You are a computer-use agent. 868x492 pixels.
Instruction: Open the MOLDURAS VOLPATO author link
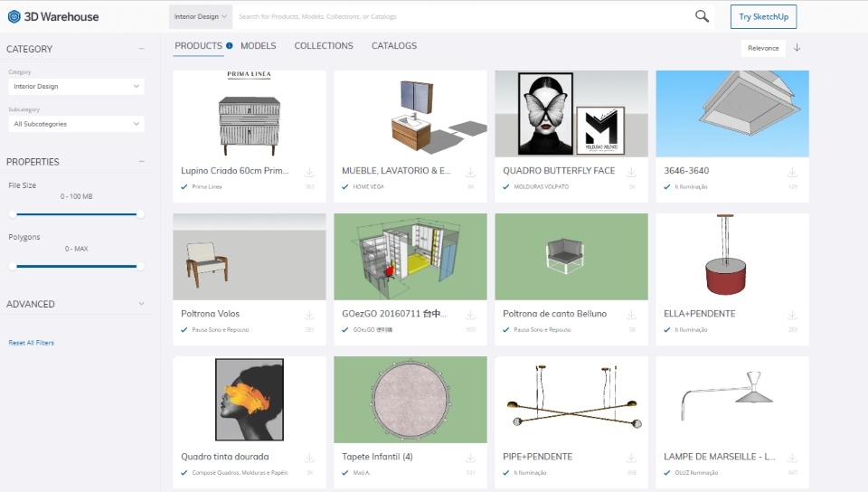[541, 186]
